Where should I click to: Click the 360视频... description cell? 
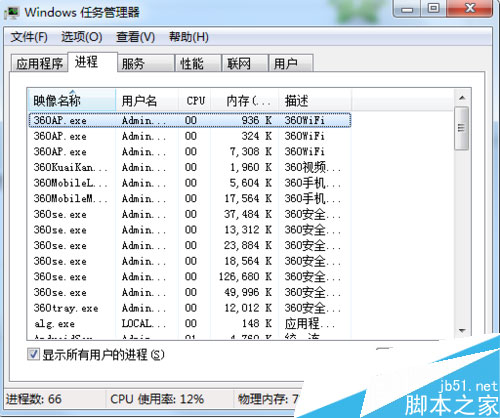tap(313, 167)
